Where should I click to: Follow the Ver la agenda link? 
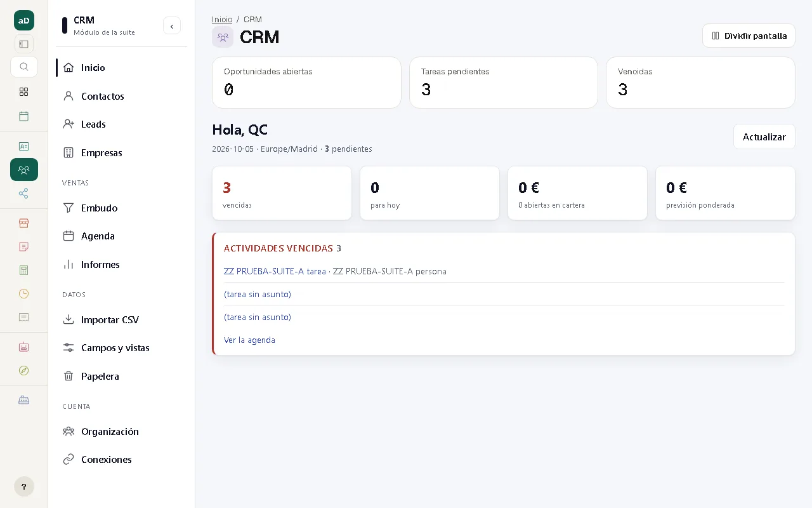(249, 340)
